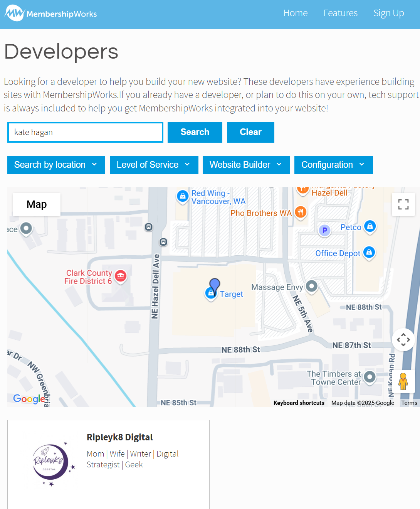This screenshot has width=420, height=509.
Task: Select The Timbers at Towne Center marker
Action: click(x=370, y=377)
